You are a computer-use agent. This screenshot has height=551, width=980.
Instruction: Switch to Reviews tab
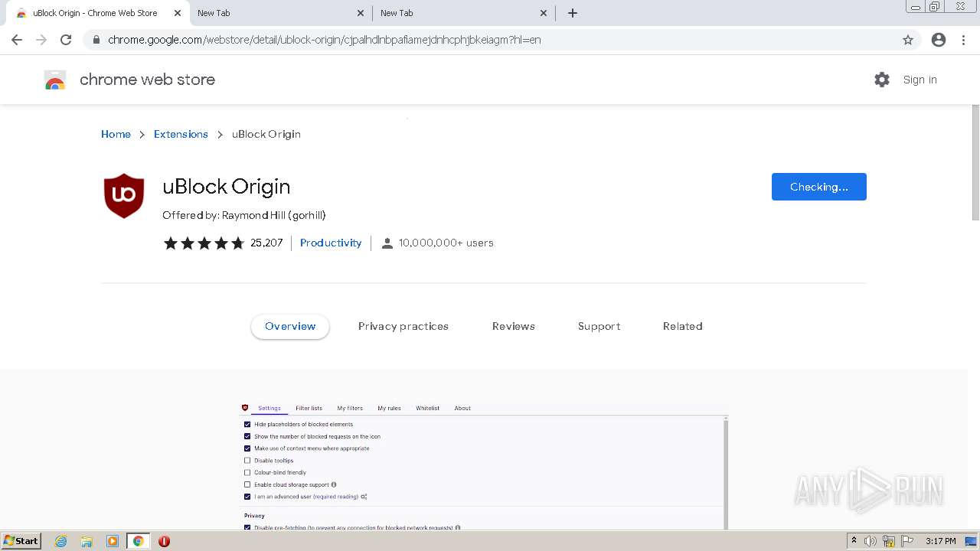514,326
